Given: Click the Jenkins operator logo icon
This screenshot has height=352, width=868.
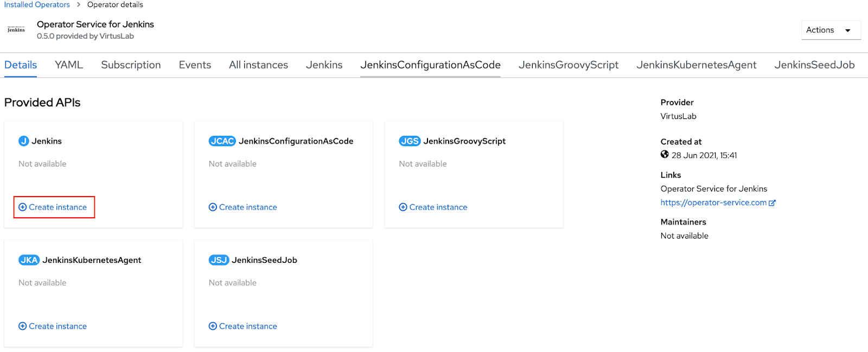Looking at the screenshot, I should pyautogui.click(x=16, y=29).
